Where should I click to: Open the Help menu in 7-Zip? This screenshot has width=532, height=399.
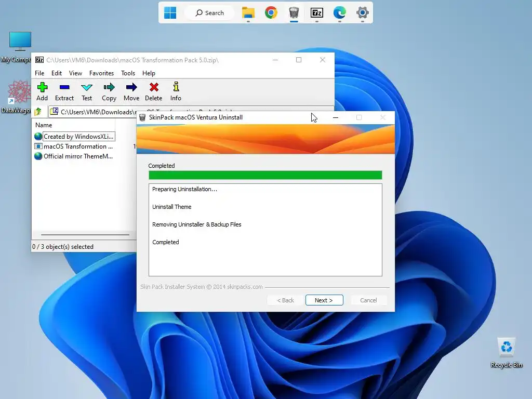149,73
